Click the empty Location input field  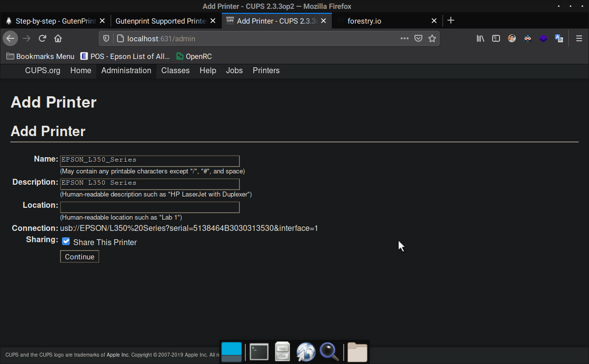[150, 207]
